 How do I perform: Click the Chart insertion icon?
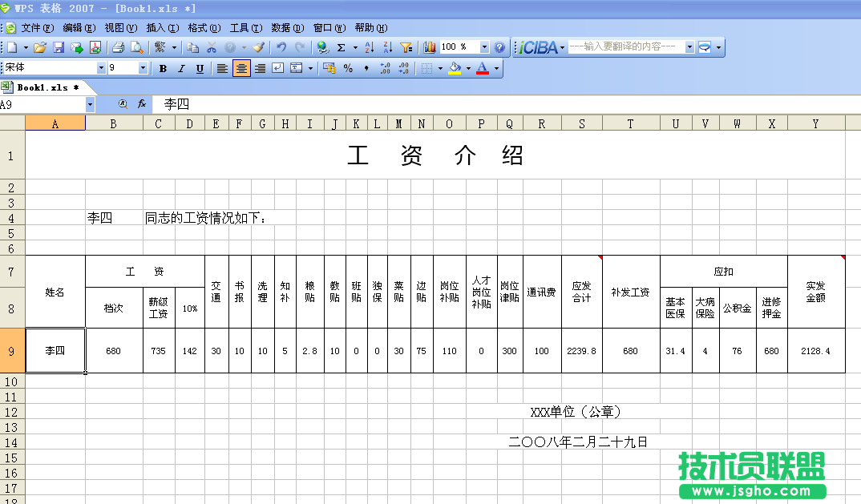tap(429, 46)
